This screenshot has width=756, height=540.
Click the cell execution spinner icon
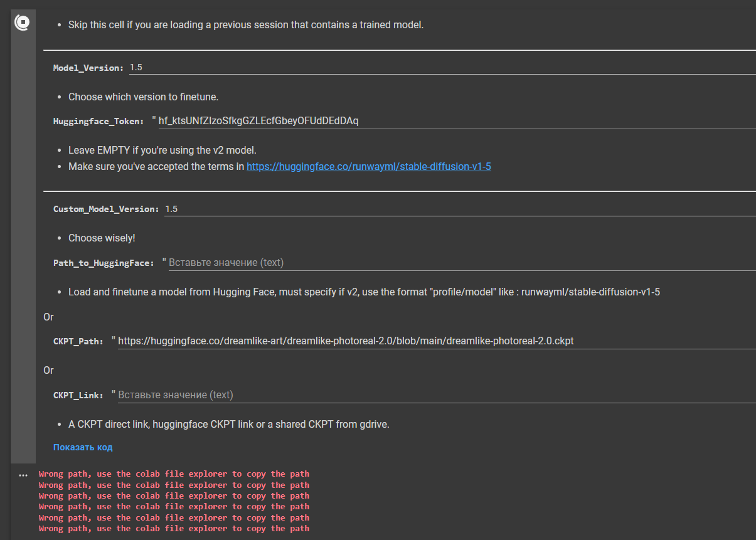[x=23, y=22]
